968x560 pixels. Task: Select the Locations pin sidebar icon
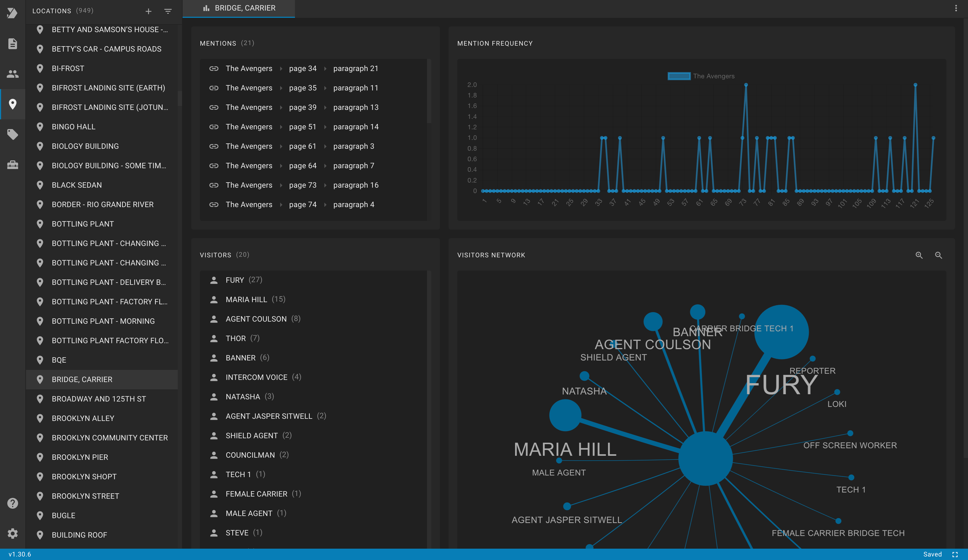12,104
